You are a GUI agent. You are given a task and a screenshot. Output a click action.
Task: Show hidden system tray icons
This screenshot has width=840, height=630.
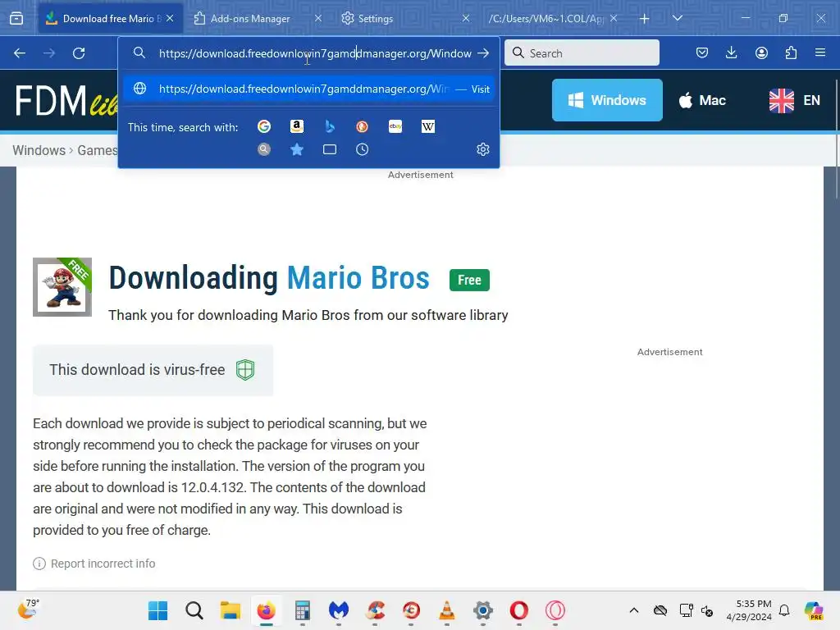[x=634, y=610]
